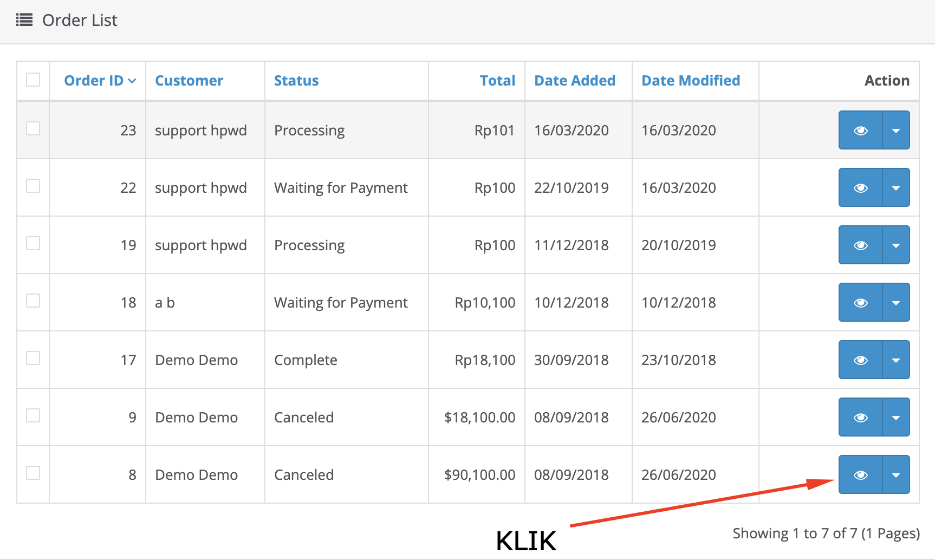Check the box for order 8
935x560 pixels.
[x=33, y=473]
